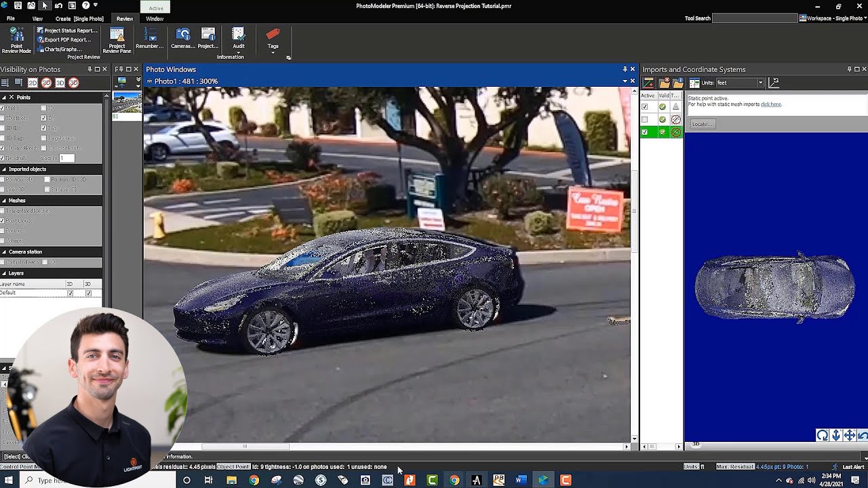Screen dimensions: 868x488
Task: Open the Window ribbon tab
Action: pos(155,19)
